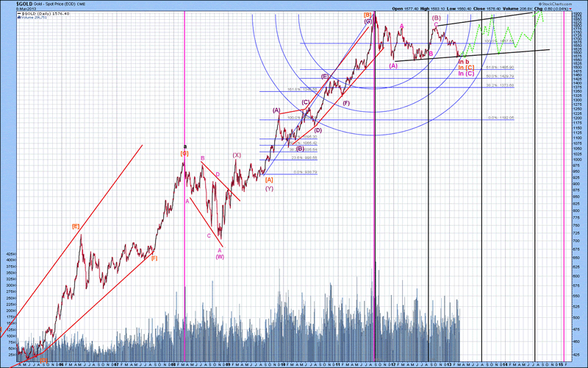Click the orange [E] wave label

75,226
